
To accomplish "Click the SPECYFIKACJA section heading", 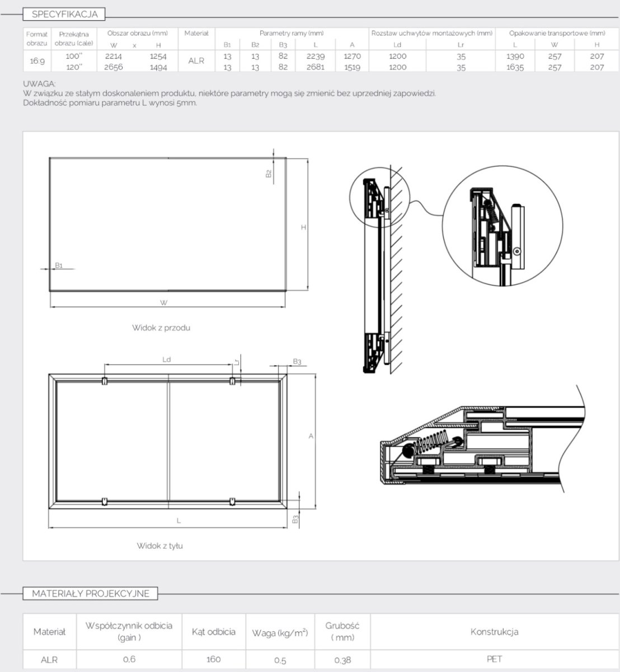I will pyautogui.click(x=64, y=14).
